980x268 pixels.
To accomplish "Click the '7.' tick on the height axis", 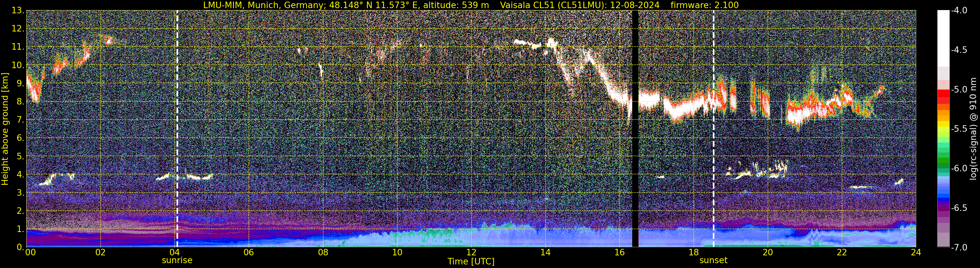I will (20, 120).
